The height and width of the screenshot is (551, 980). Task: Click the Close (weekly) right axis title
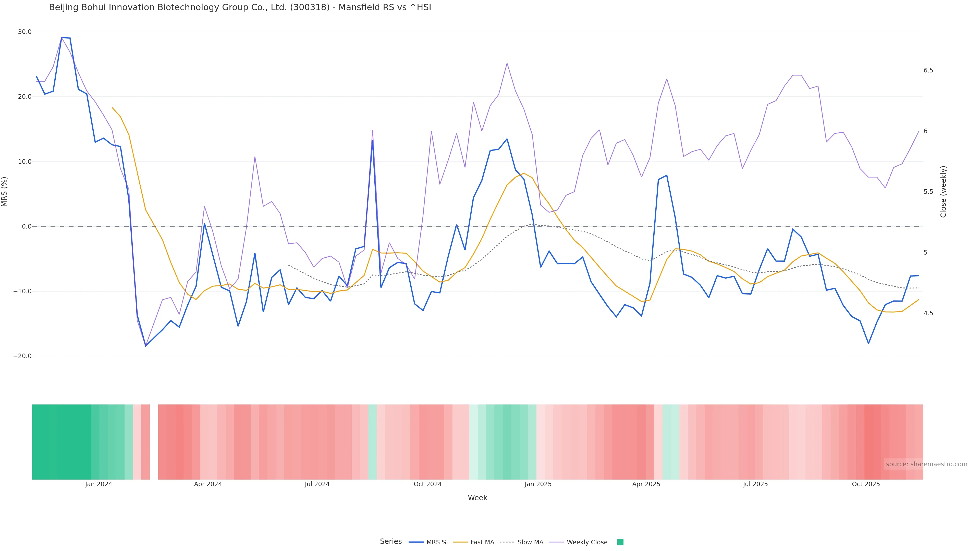pos(943,192)
